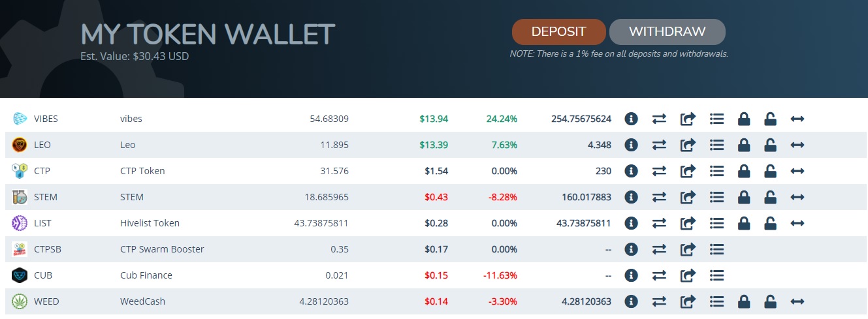Send STEM using the share icon
Viewport: 868px width, 319px height.
point(688,197)
